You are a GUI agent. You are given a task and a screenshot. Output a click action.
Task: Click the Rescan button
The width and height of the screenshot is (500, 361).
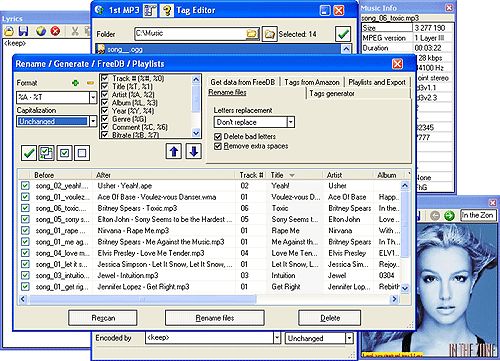pyautogui.click(x=103, y=318)
